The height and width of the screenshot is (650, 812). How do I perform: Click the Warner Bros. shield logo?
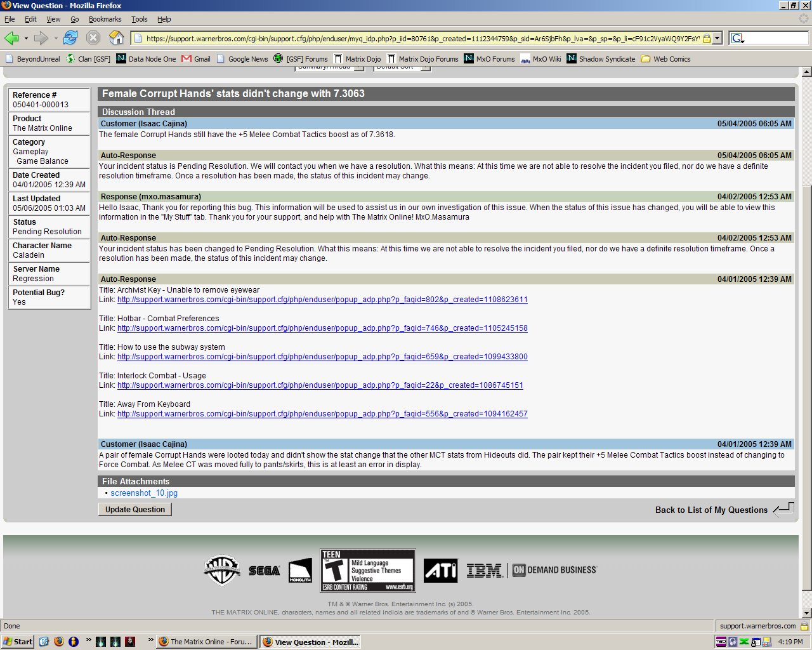pos(222,569)
